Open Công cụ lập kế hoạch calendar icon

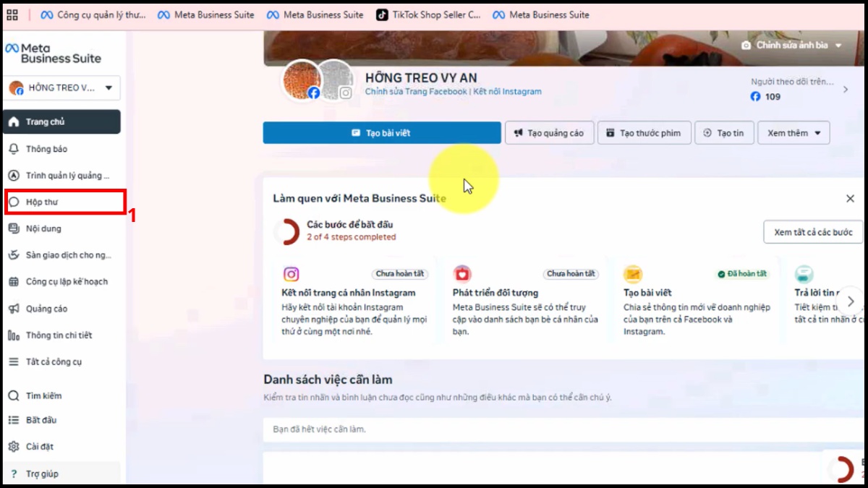click(13, 282)
